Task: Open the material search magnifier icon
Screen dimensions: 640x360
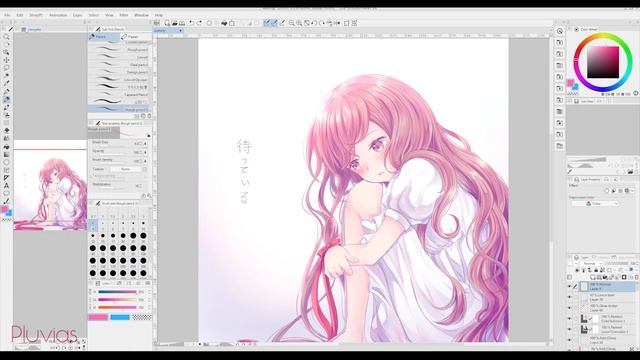Action: tap(560, 31)
